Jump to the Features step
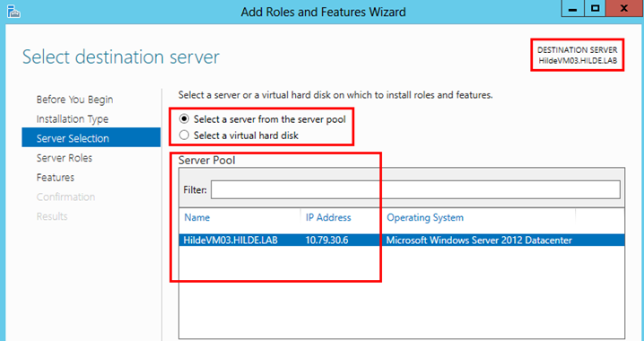Screen dimensions: 644x341 point(55,178)
